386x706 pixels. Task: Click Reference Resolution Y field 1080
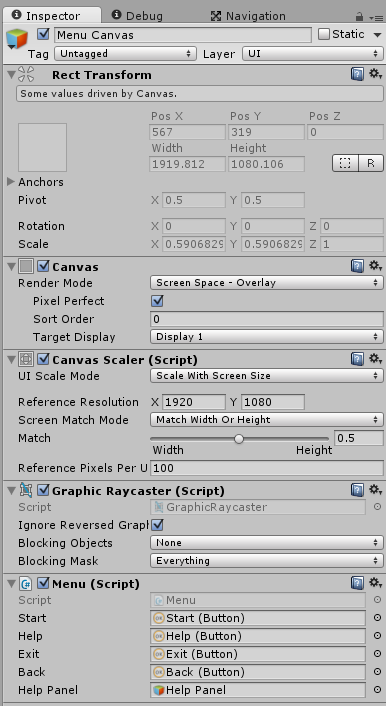273,402
